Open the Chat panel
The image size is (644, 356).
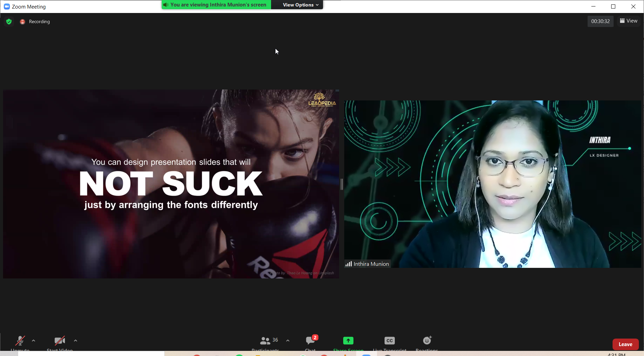click(310, 343)
